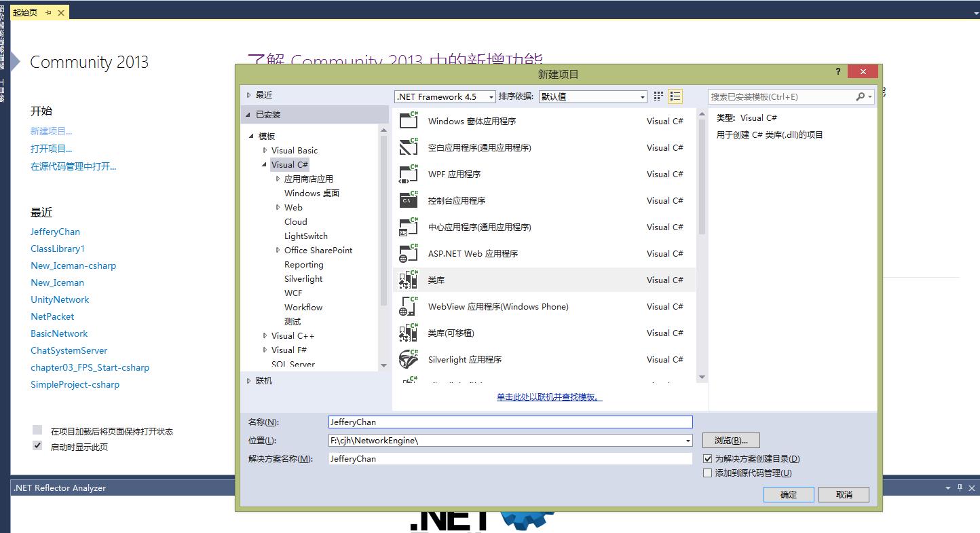980x533 pixels.
Task: Toggle 在项目加载后将页面保持打开状态 checkbox
Action: point(37,430)
